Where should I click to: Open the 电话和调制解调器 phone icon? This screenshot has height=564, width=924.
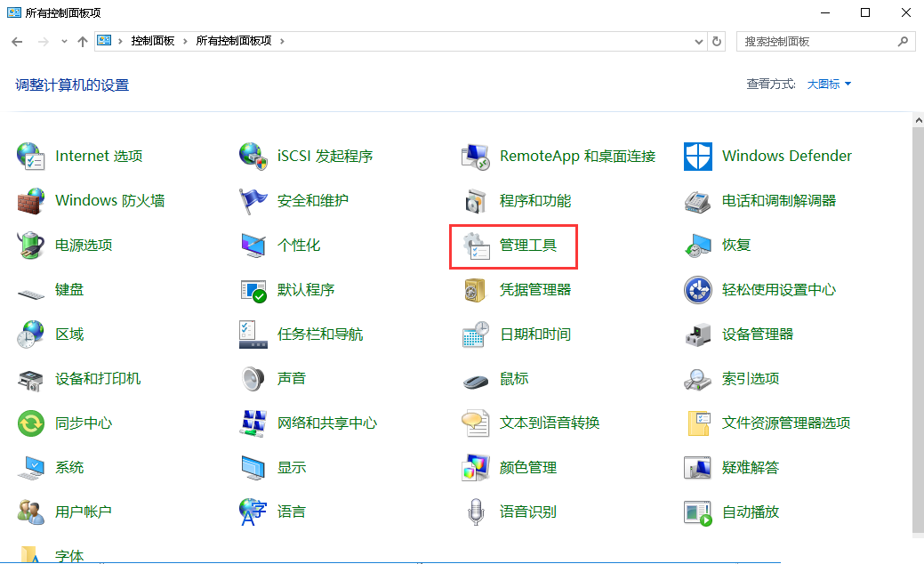tap(698, 201)
